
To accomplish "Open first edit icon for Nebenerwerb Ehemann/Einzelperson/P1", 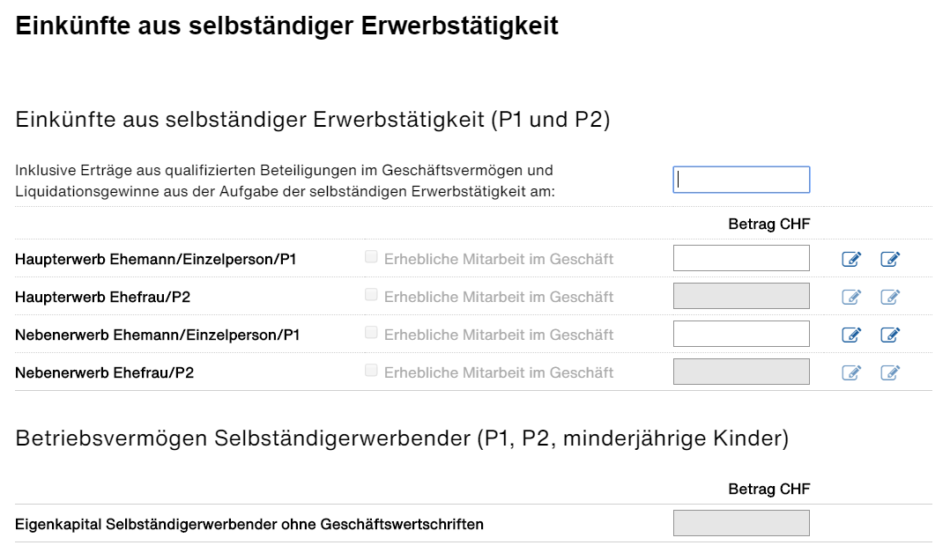I will click(851, 335).
